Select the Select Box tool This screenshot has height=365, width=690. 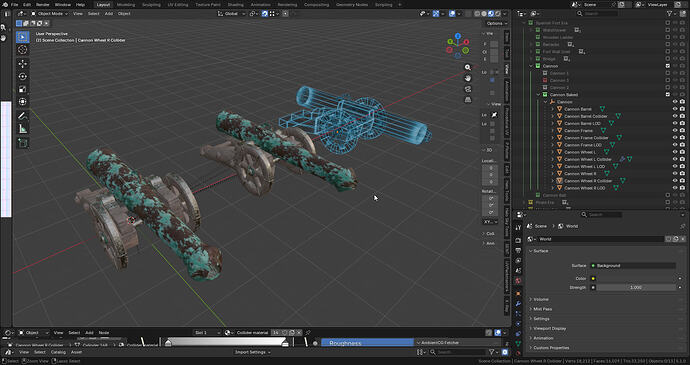(22, 37)
